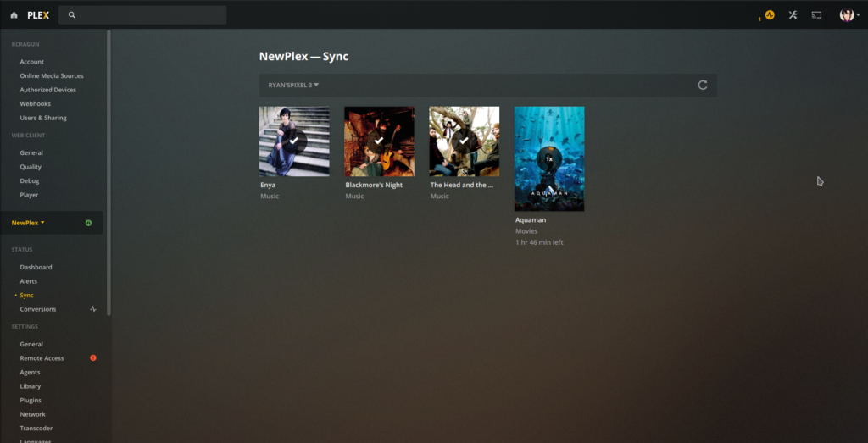Open Debug settings
Screen dimensions: 868x443
tap(30, 181)
